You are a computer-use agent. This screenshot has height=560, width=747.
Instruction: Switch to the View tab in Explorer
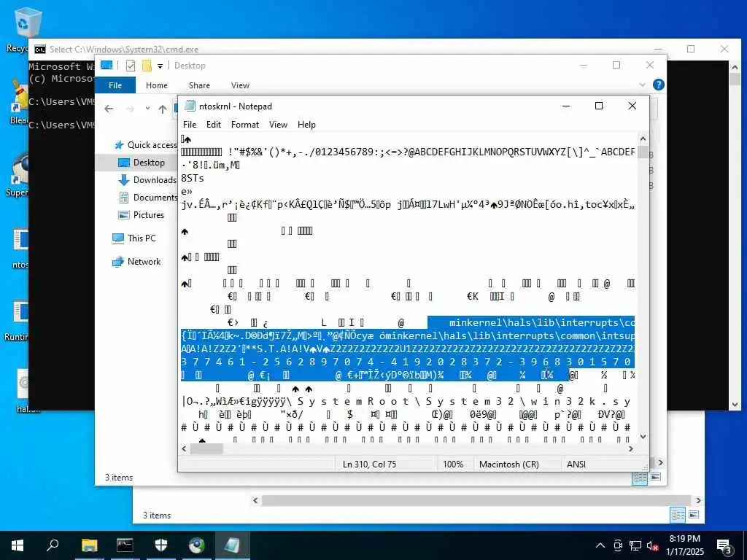[240, 85]
